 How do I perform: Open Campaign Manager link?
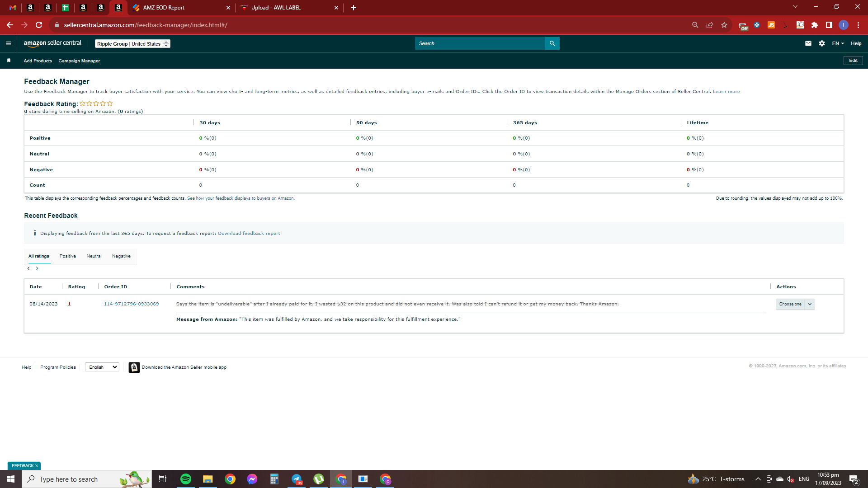tap(79, 61)
